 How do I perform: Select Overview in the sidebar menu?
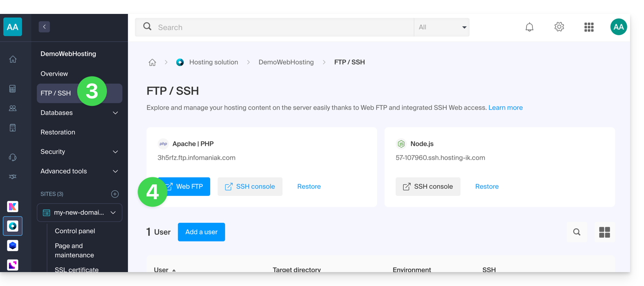pyautogui.click(x=54, y=74)
